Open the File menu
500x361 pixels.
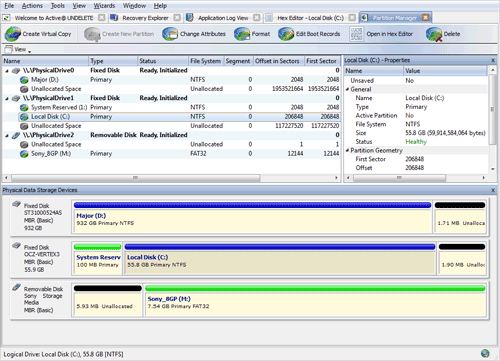[x=9, y=6]
